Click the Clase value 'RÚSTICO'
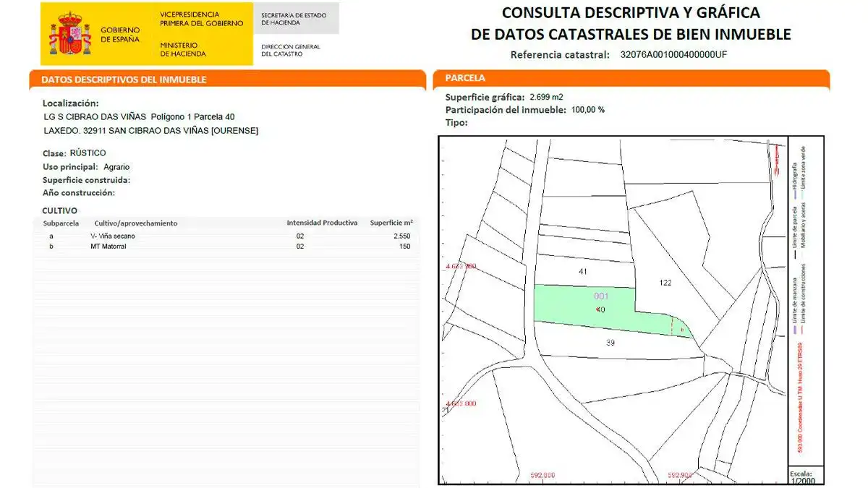Viewport: 868px width, 488px height. [88, 153]
